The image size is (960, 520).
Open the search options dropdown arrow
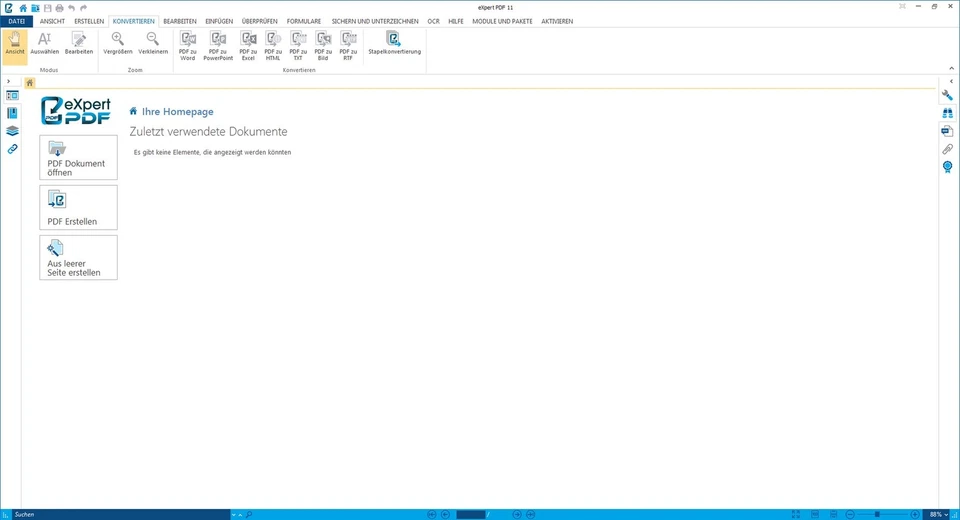[233, 515]
